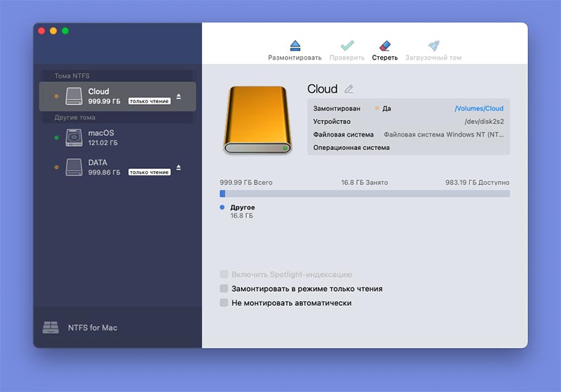Click the Загрузочный том rocket icon
This screenshot has width=561, height=392.
pos(433,46)
